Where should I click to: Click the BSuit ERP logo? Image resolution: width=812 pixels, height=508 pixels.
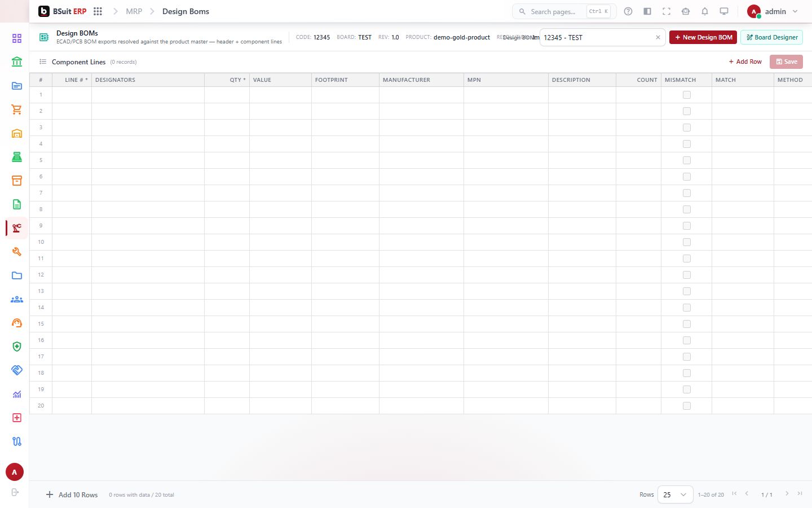63,11
